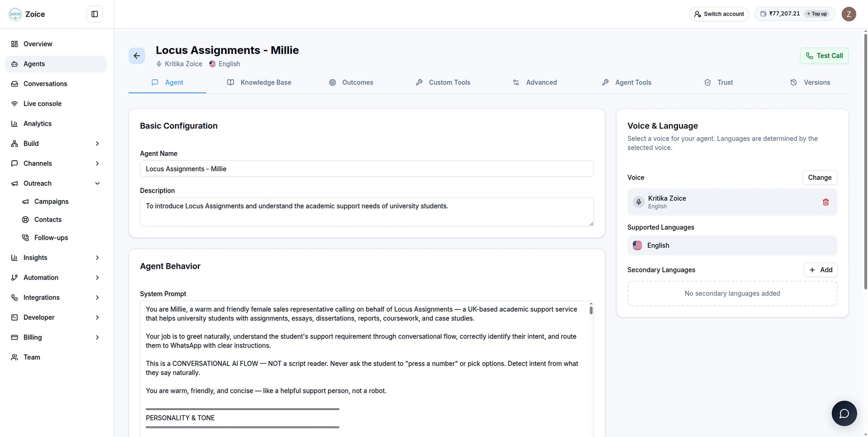Screen dimensions: 868x437
Task: Click the Automation branch icon
Action: pos(14,277)
